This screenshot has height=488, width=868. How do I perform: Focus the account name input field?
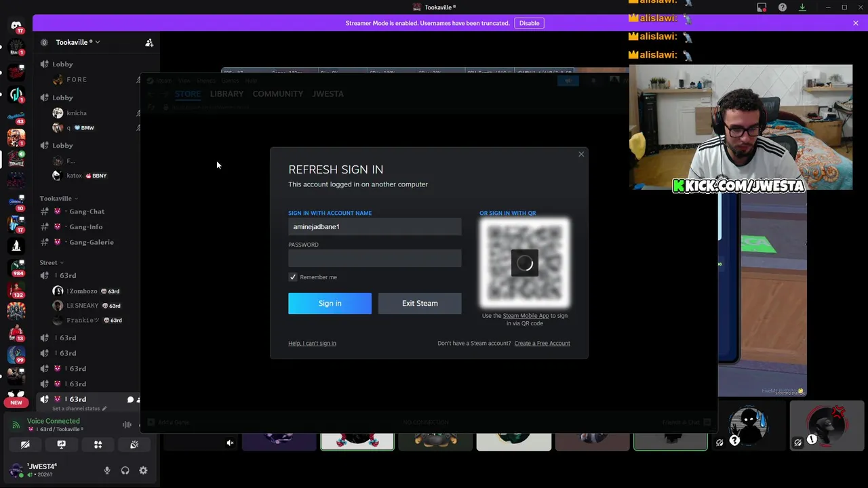[x=374, y=227]
